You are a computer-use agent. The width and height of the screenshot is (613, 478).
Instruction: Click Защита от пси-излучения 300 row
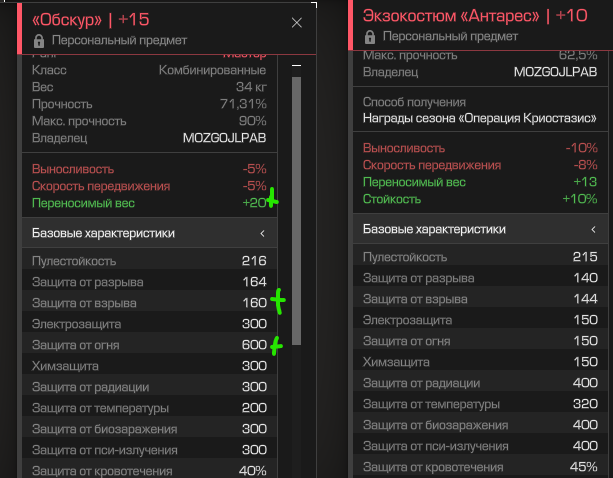(x=149, y=450)
